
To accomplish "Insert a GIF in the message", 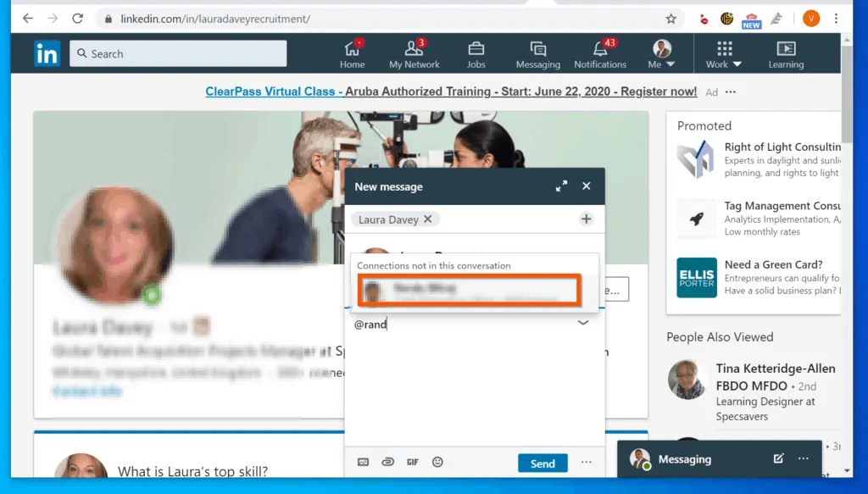I will pyautogui.click(x=413, y=463).
